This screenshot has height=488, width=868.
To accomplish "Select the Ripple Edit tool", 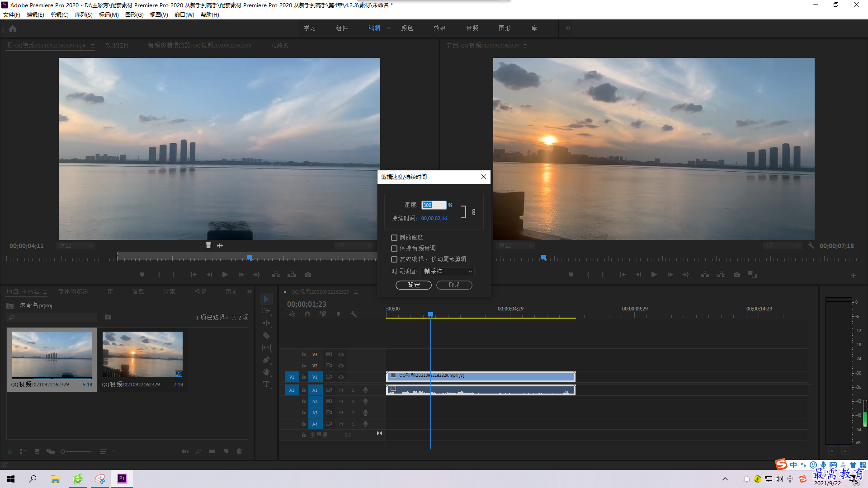I will (266, 323).
